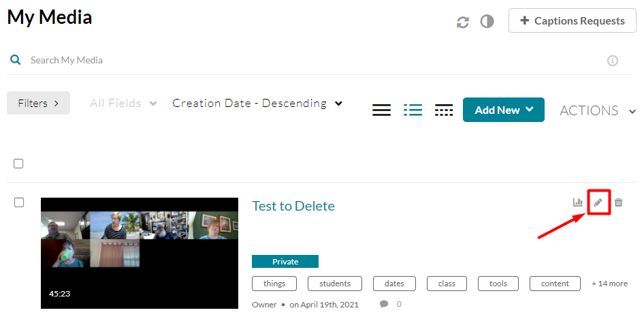Screen dimensions: 644x319
Task: Delete media using the trash icon
Action: click(x=618, y=202)
